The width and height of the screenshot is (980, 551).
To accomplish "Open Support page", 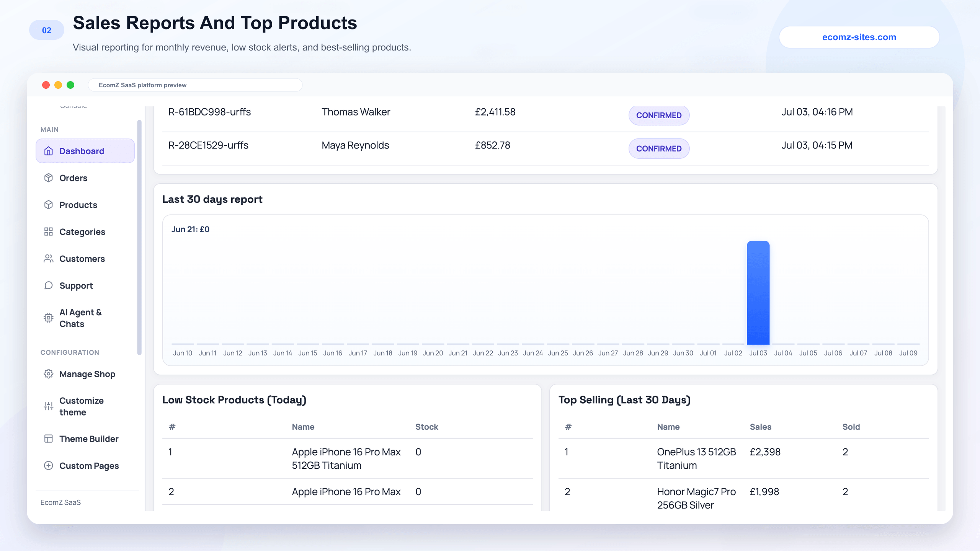I will pyautogui.click(x=85, y=285).
